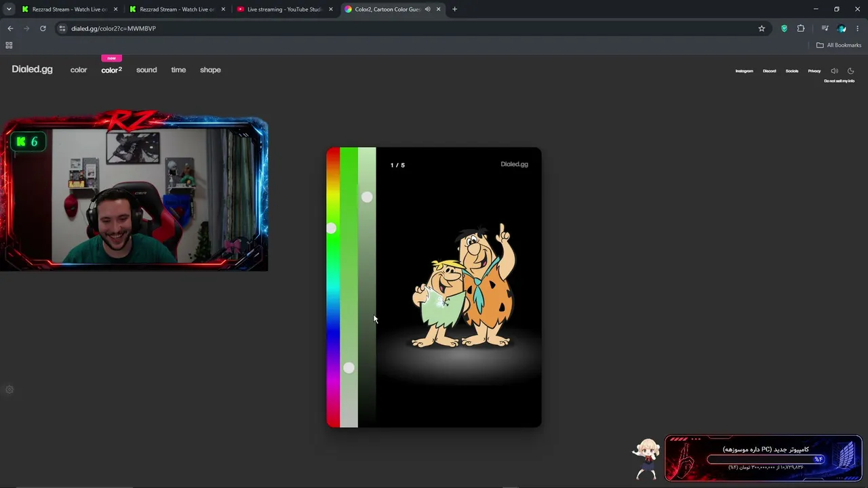868x488 pixels.
Task: Click the Flintstones cartoon image
Action: [x=465, y=287]
